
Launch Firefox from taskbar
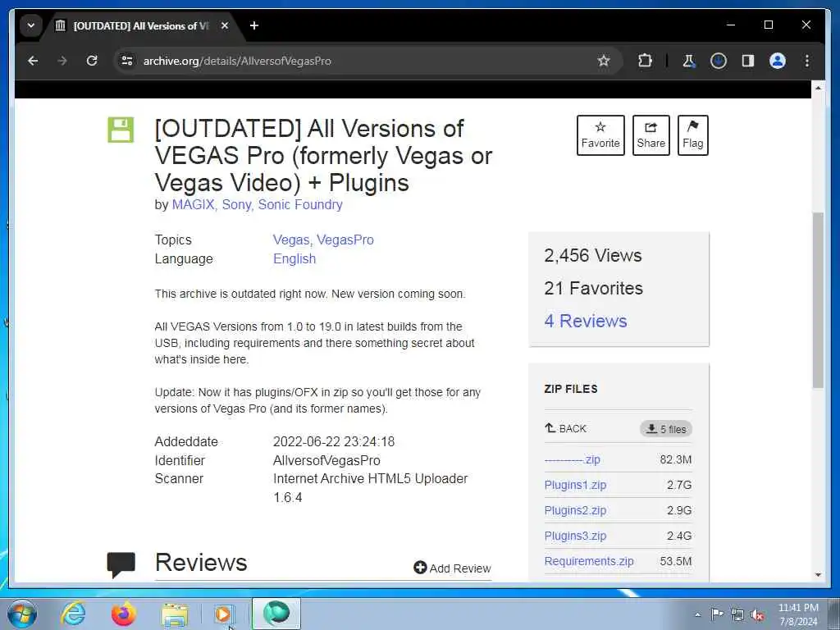pos(124,614)
